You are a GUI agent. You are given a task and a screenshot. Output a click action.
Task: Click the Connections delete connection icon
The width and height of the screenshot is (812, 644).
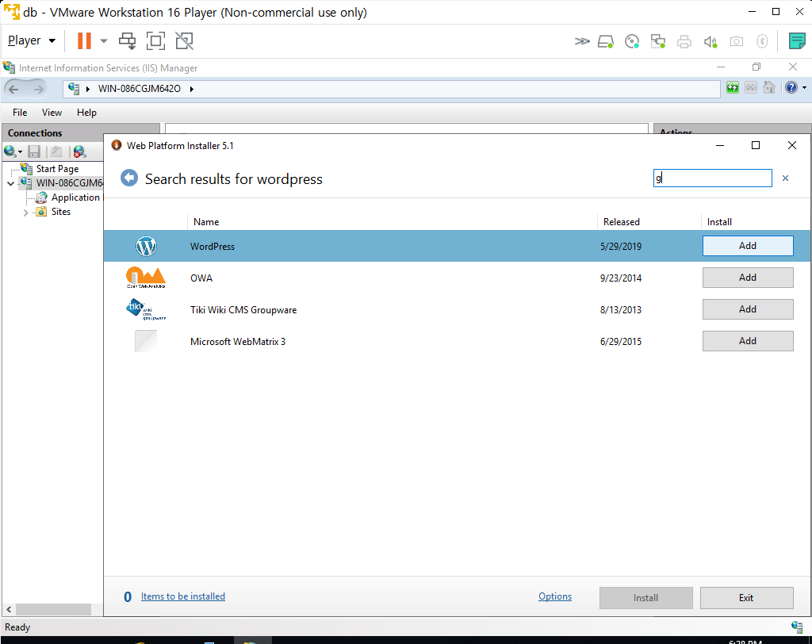coord(79,151)
